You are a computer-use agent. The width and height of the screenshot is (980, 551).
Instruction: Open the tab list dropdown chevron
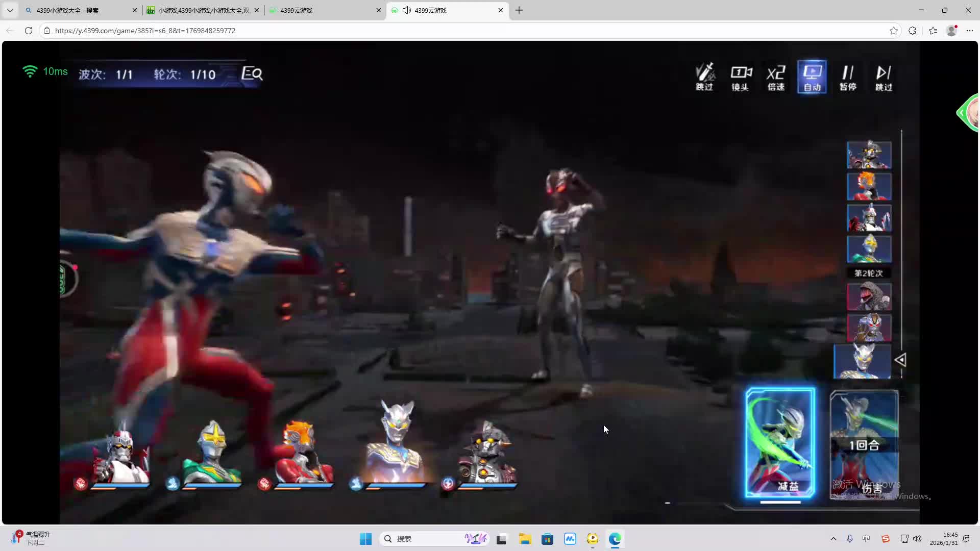10,10
